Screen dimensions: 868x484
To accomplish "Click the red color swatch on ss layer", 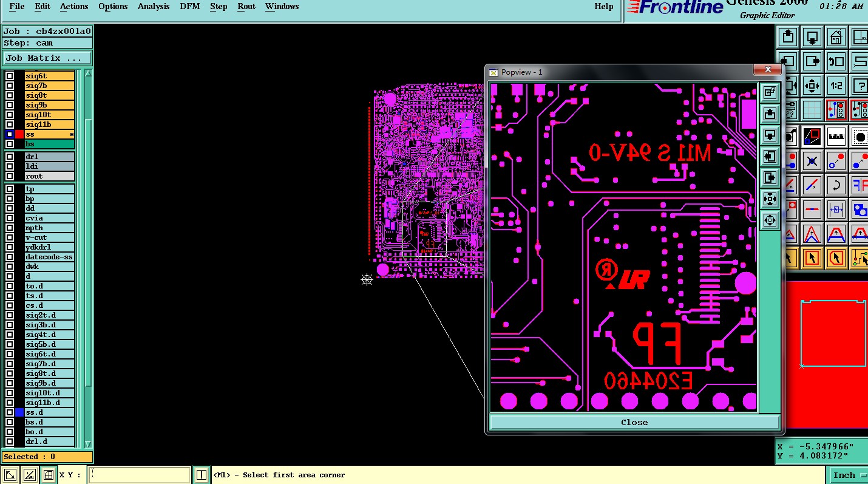I will (19, 134).
